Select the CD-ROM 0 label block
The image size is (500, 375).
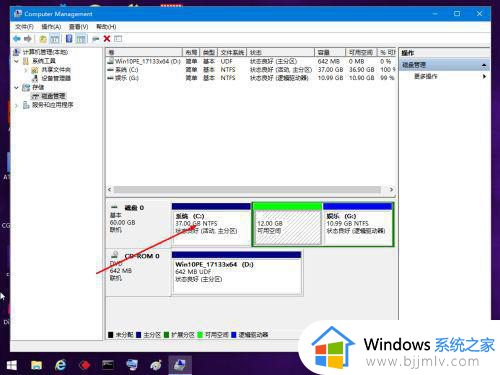tap(139, 272)
